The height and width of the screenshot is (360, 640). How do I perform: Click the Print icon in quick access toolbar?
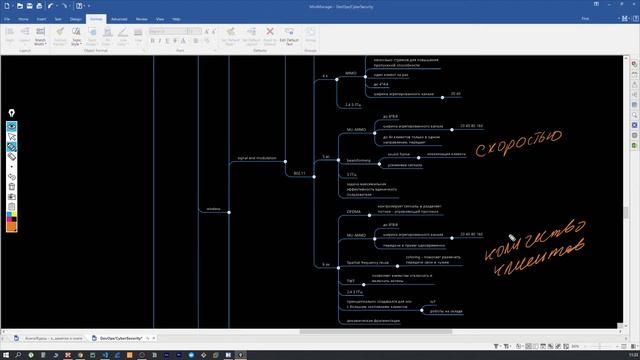click(x=39, y=6)
